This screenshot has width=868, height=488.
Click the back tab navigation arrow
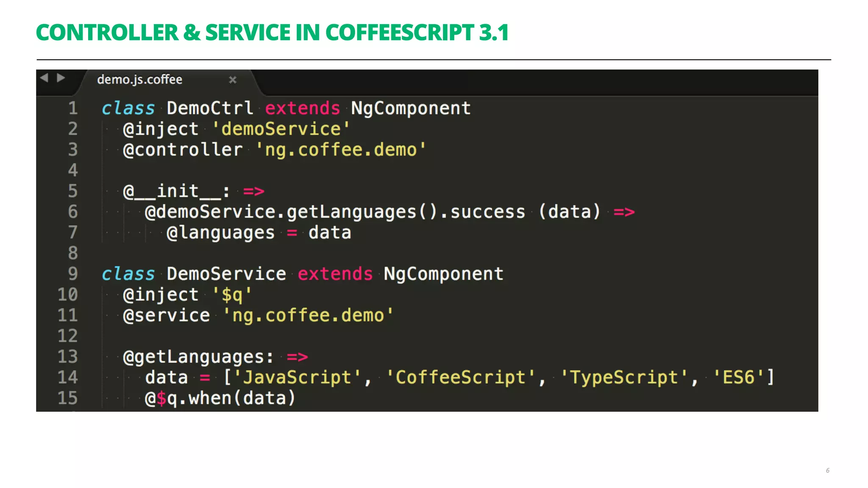(44, 78)
